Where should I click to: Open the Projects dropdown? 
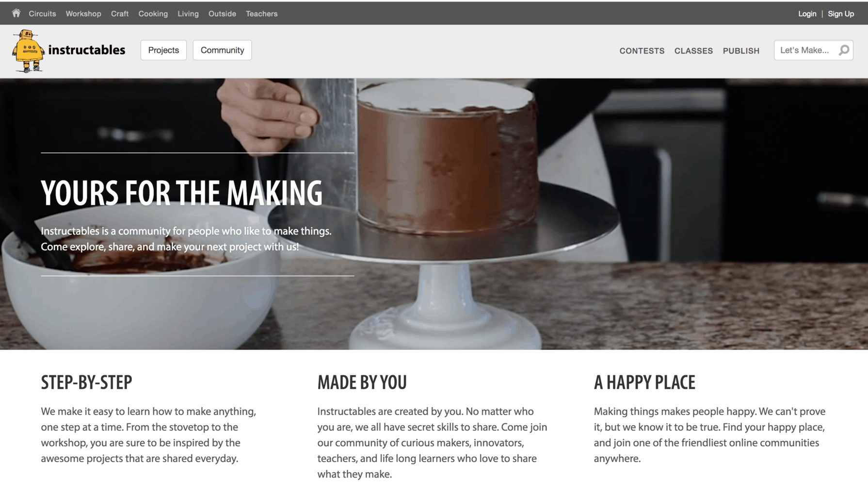point(163,50)
